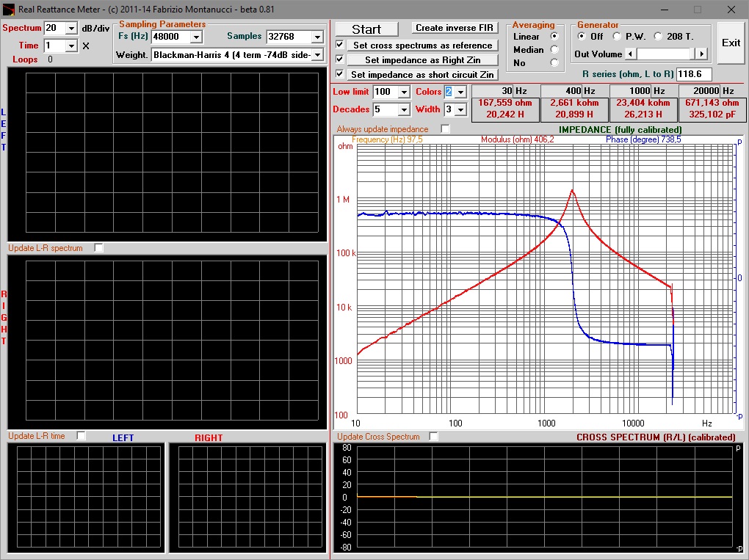The width and height of the screenshot is (749, 560).
Task: Click Set impedance as Right Zin button
Action: [422, 59]
